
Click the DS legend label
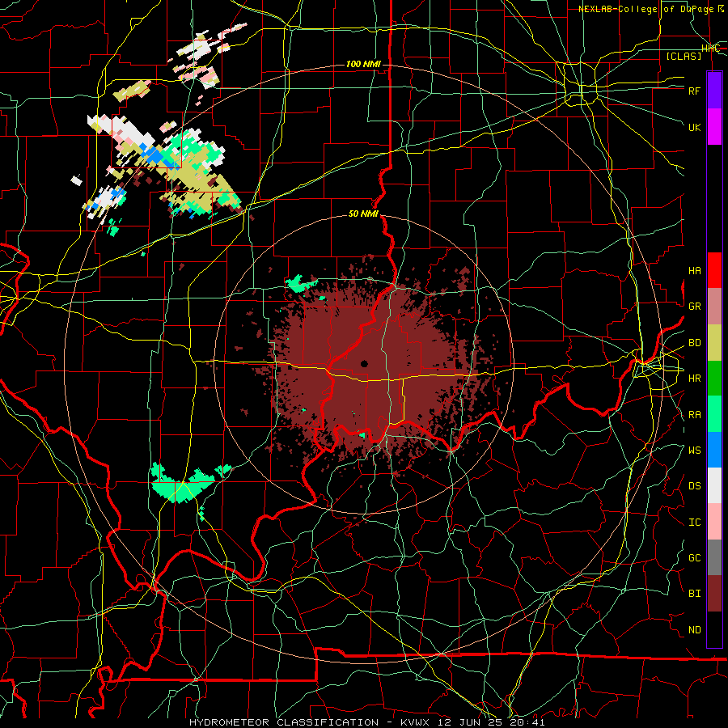(694, 486)
